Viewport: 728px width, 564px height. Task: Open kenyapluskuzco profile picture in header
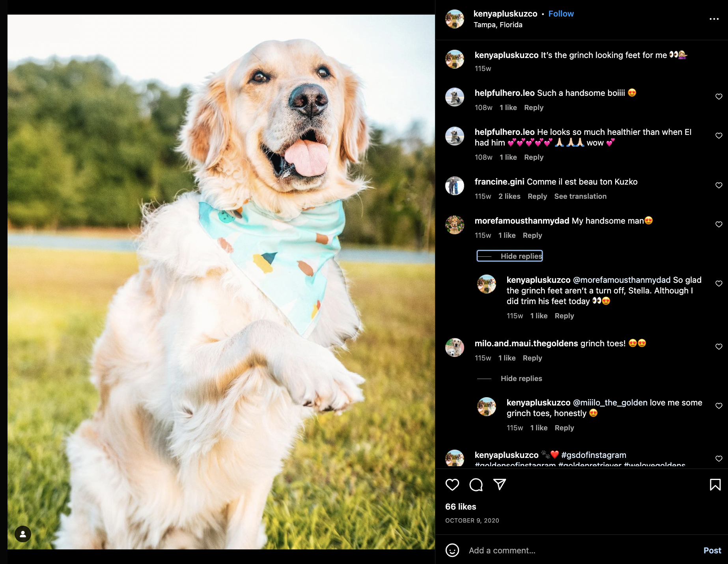[x=455, y=19]
